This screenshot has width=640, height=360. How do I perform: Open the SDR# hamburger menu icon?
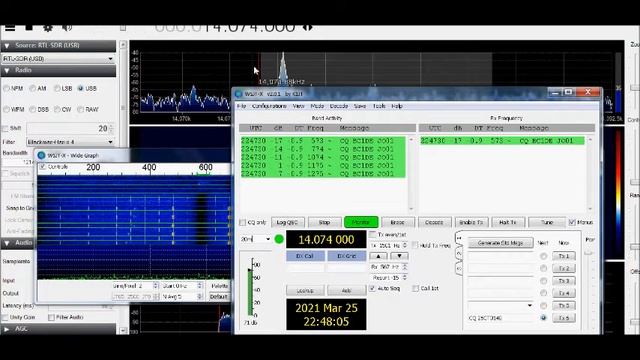pos(10,27)
